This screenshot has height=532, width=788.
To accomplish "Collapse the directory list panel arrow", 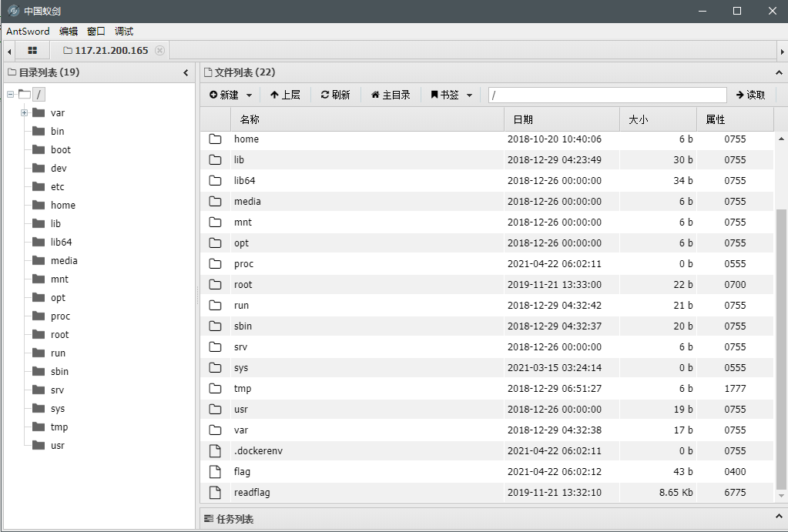I will click(x=186, y=73).
